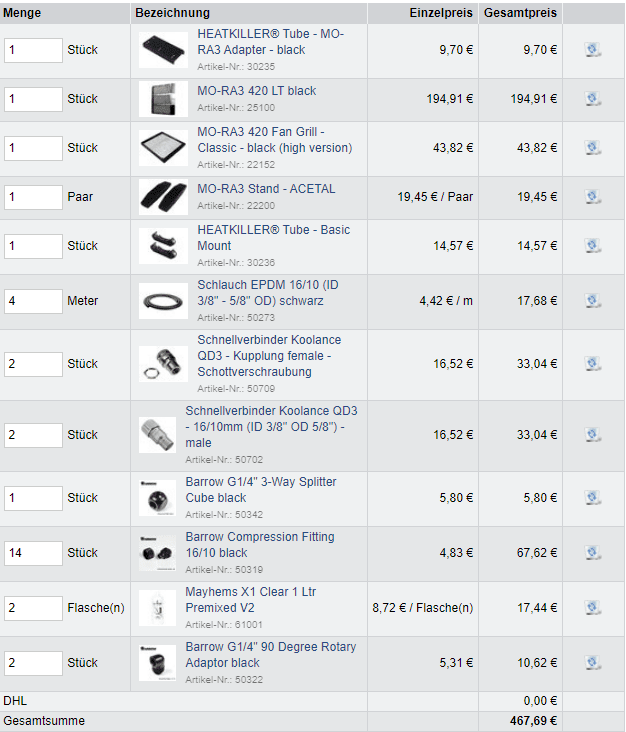
Task: Focus quantity field for Mayhems X1 Flasche(n)
Action: [33, 609]
